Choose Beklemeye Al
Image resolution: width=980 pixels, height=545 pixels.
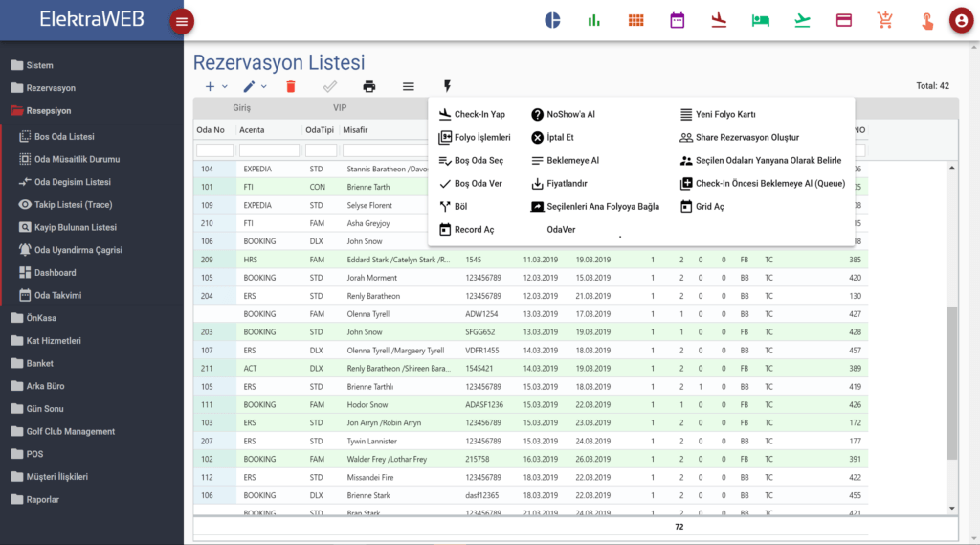click(565, 161)
